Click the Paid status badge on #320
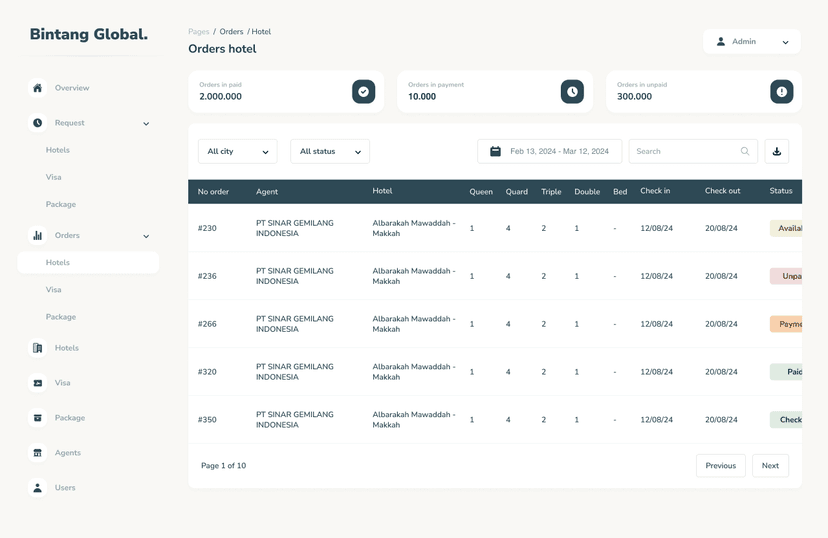Viewport: 828px width, 538px height. point(786,372)
